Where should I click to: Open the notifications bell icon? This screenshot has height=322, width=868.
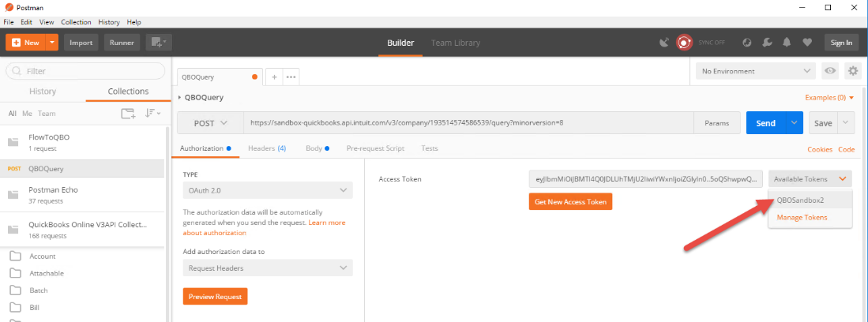pyautogui.click(x=787, y=43)
